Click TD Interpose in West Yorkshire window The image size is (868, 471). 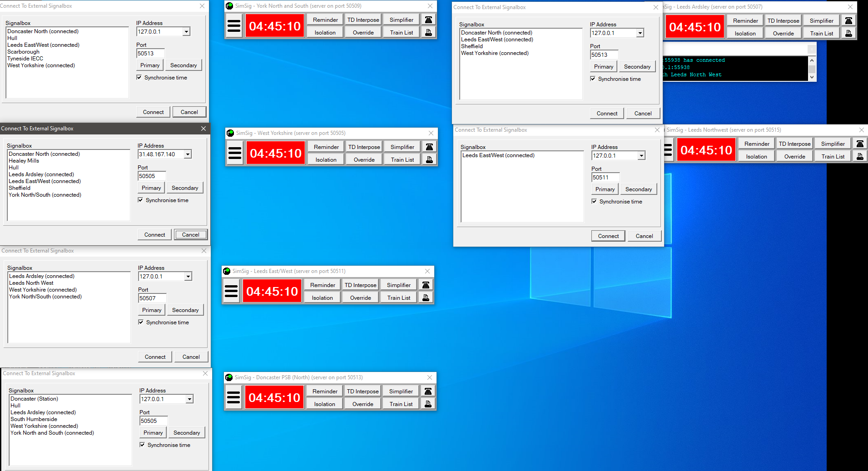[x=364, y=147]
